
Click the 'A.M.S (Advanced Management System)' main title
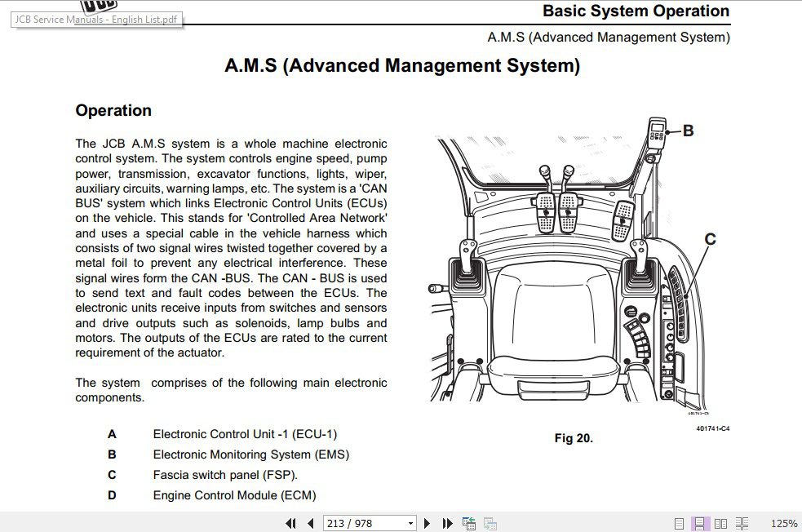tap(402, 65)
